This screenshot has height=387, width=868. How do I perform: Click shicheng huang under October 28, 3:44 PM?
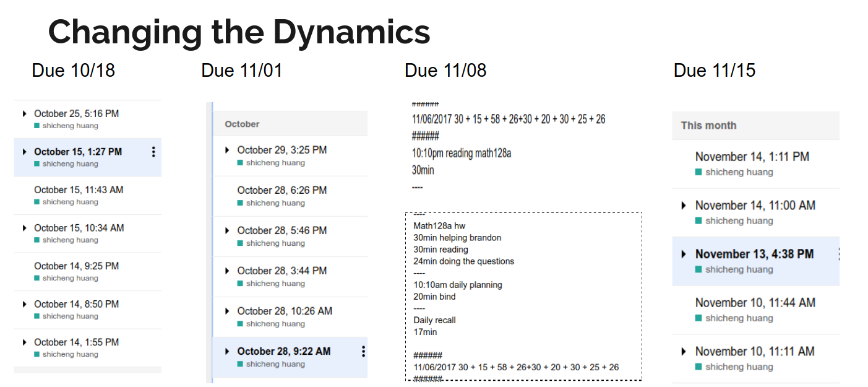(x=275, y=284)
